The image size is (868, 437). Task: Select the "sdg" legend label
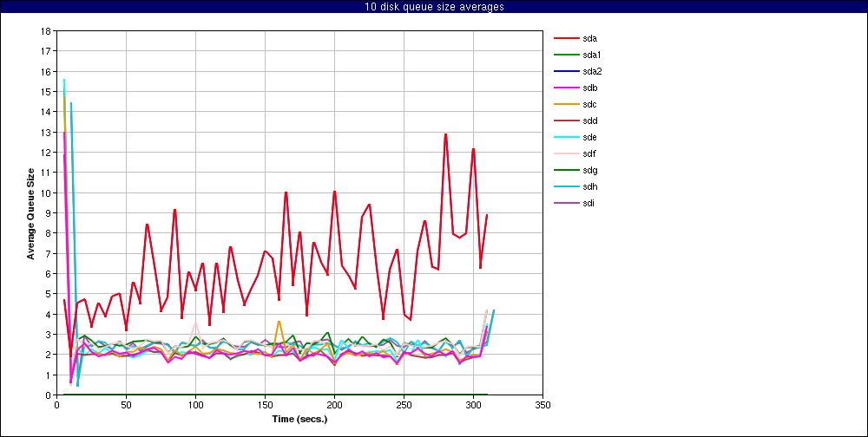589,170
